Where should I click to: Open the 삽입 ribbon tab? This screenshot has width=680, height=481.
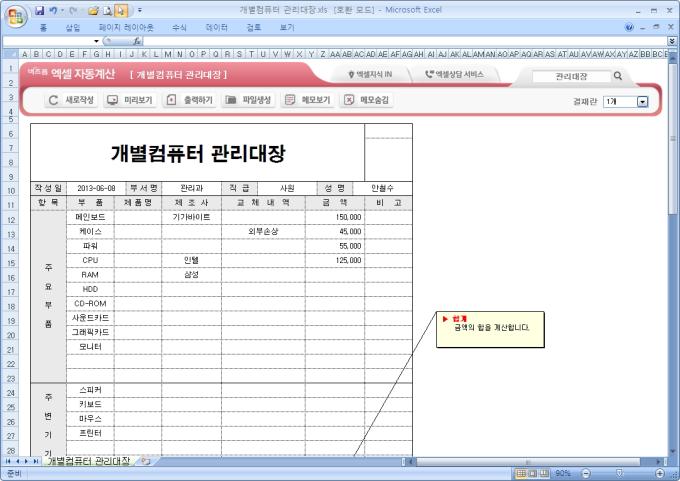click(x=73, y=28)
